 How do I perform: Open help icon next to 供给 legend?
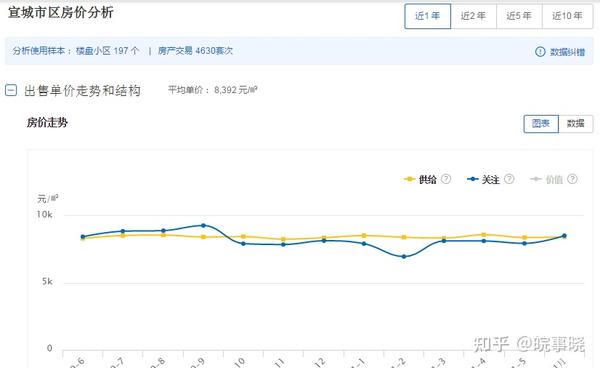coord(446,179)
